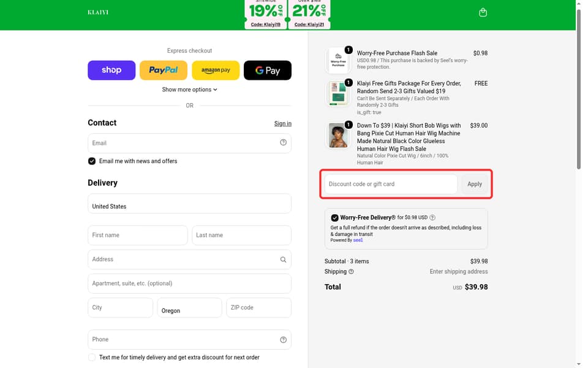Click the KLAIYI logo

click(x=98, y=12)
